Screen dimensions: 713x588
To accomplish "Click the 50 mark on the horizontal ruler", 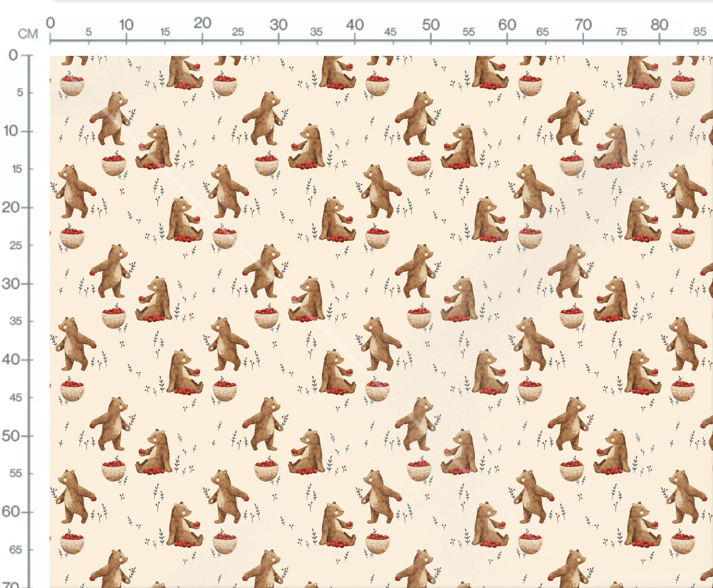I will click(x=431, y=25).
